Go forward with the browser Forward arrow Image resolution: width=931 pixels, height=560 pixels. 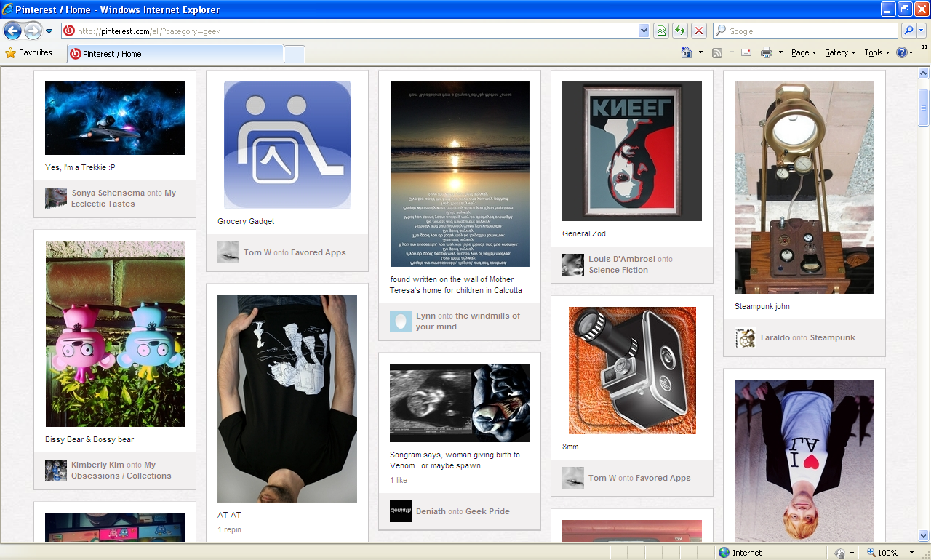pos(33,31)
